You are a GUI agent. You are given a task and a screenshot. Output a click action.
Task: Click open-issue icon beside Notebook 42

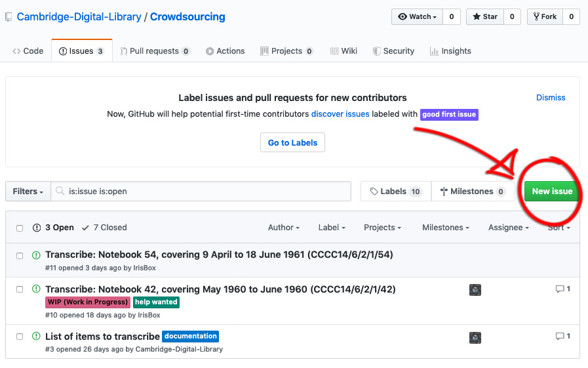pyautogui.click(x=36, y=289)
